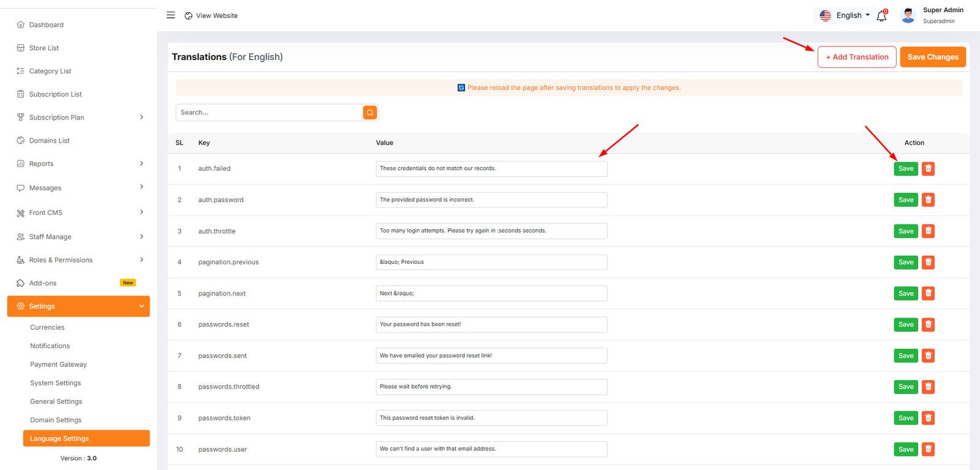Delete the pagination.next translation
The width and height of the screenshot is (980, 470).
point(928,294)
